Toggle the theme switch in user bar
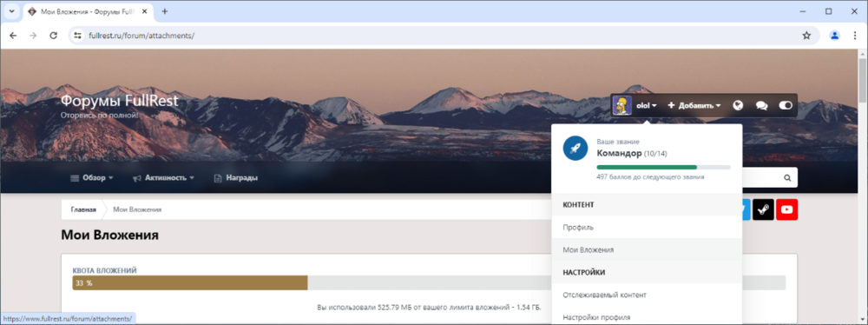 [x=786, y=105]
